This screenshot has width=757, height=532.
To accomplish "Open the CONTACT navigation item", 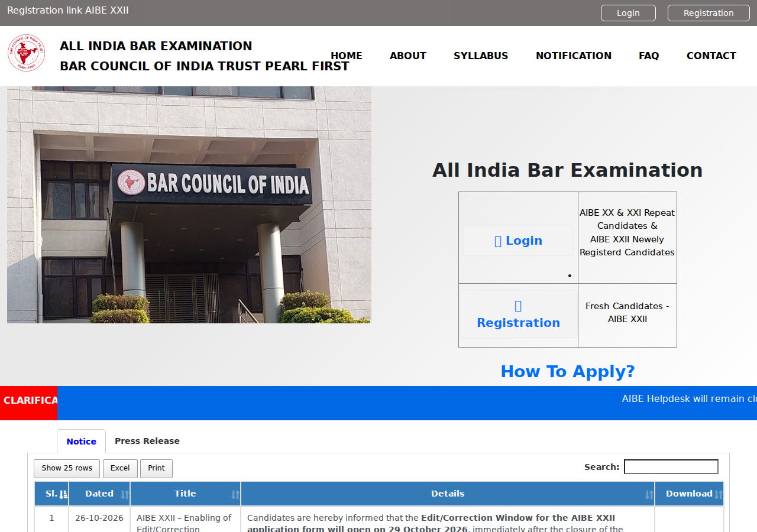I will click(711, 56).
